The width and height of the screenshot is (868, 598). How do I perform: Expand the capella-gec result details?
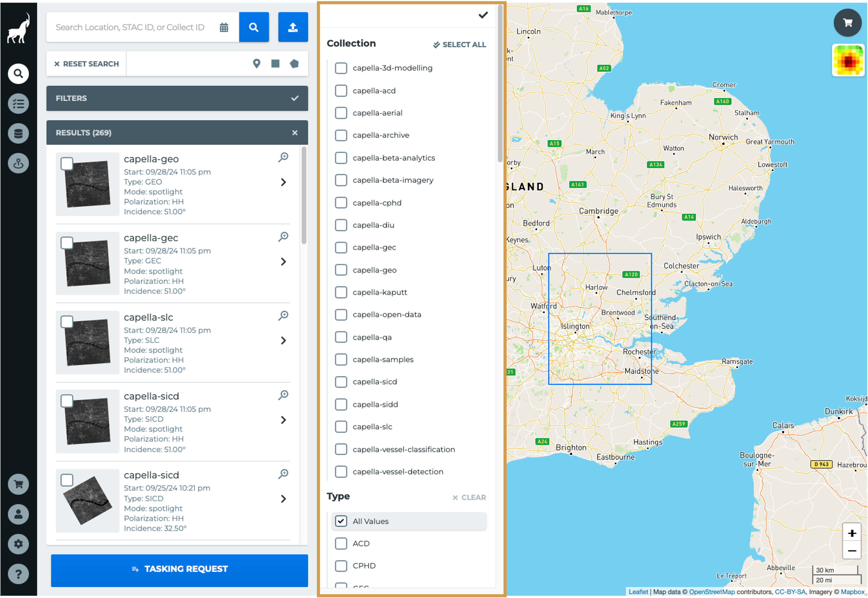pyautogui.click(x=283, y=262)
